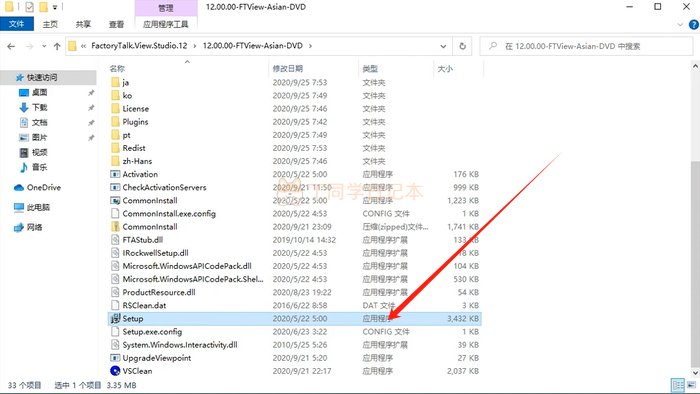Viewport: 700px width, 394px height.
Task: Expand address bar history dropdown
Action: pos(443,46)
